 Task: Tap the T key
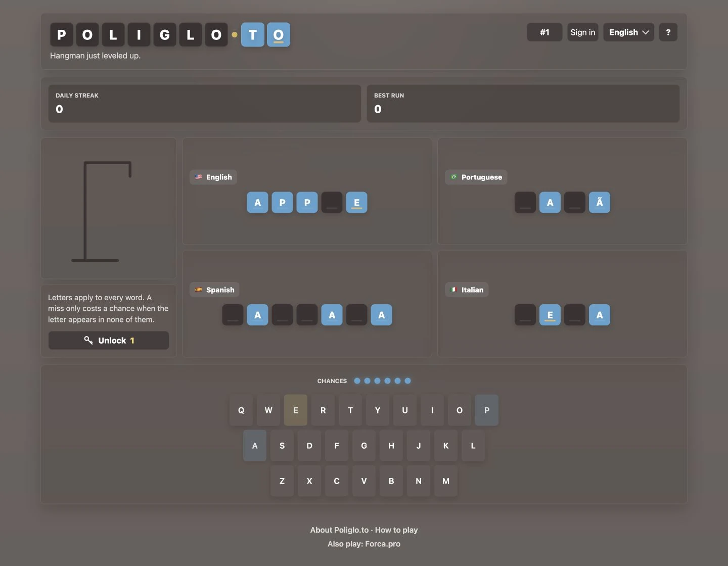tap(350, 410)
